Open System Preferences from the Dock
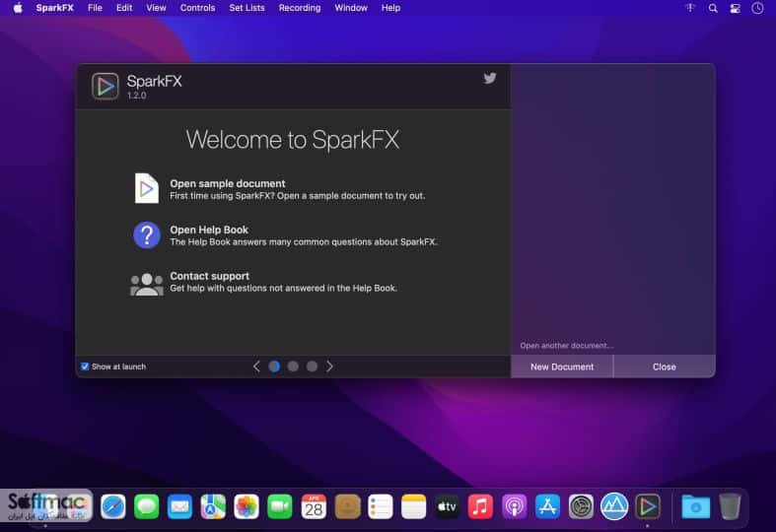The image size is (776, 532). pos(581,506)
